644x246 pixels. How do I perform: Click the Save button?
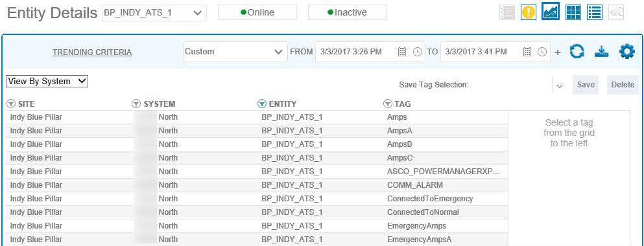pos(586,85)
